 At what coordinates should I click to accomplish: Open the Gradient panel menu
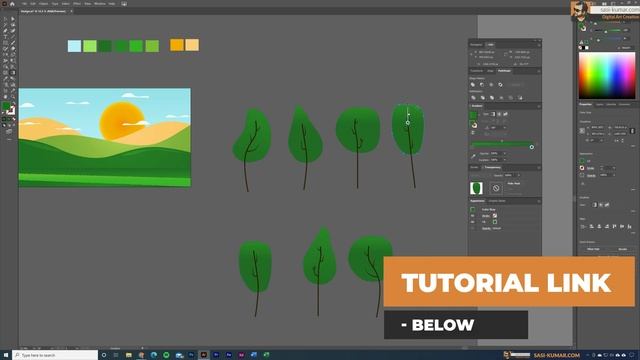coord(539,106)
